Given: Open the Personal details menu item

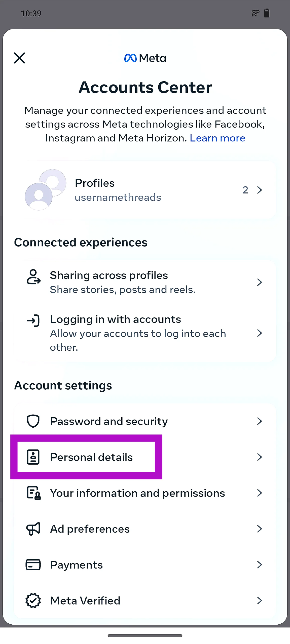Looking at the screenshot, I should coord(91,457).
